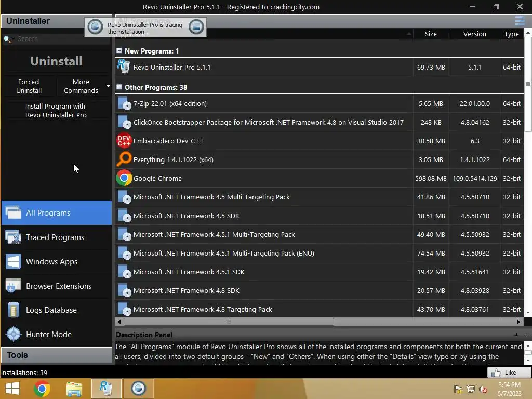The height and width of the screenshot is (399, 532).
Task: Open the Windows Apps module
Action: pyautogui.click(x=57, y=262)
